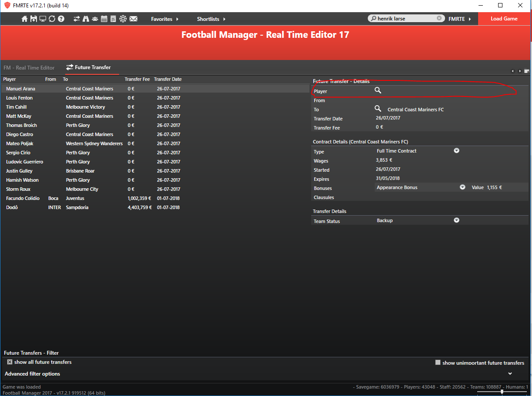
Task: Open the Favorites menu
Action: pos(165,19)
